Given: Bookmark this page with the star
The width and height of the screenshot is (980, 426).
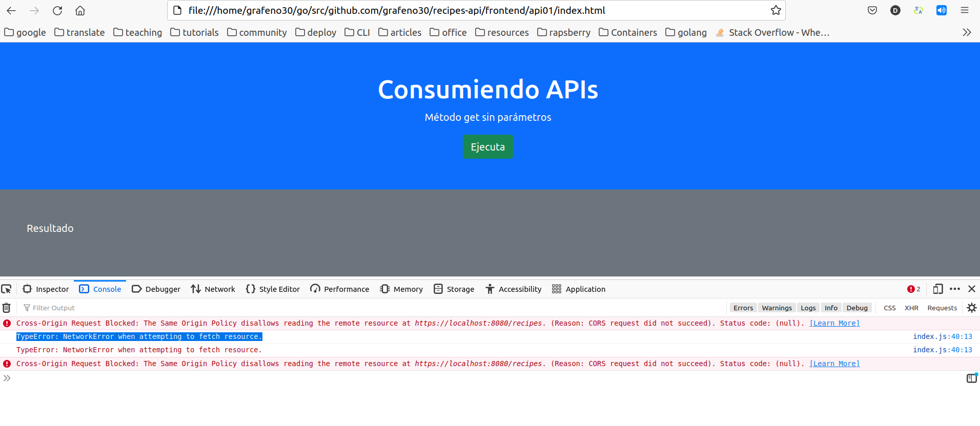Looking at the screenshot, I should click(775, 10).
